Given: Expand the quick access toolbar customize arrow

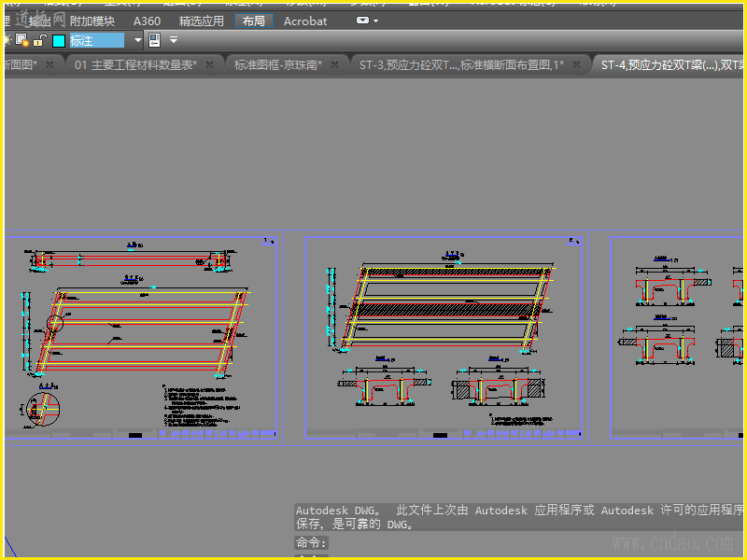Looking at the screenshot, I should coord(174,40).
